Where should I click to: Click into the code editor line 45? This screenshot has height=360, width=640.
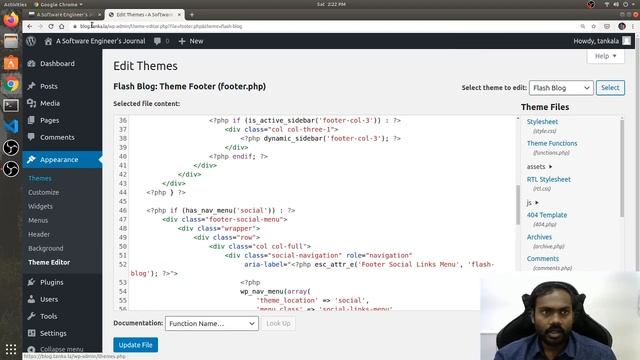[x=322, y=201]
